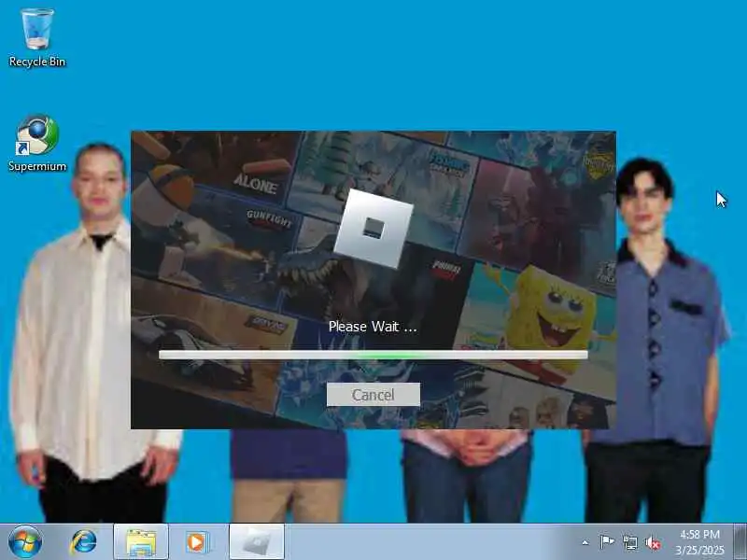Open the clock showing 4:58 PM
Image resolution: width=747 pixels, height=560 pixels.
699,542
